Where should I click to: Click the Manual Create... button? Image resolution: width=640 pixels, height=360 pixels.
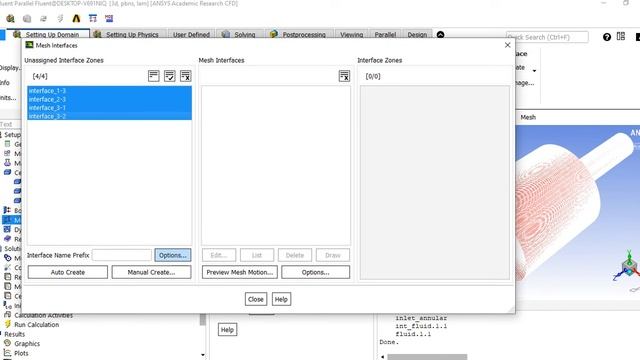click(151, 272)
